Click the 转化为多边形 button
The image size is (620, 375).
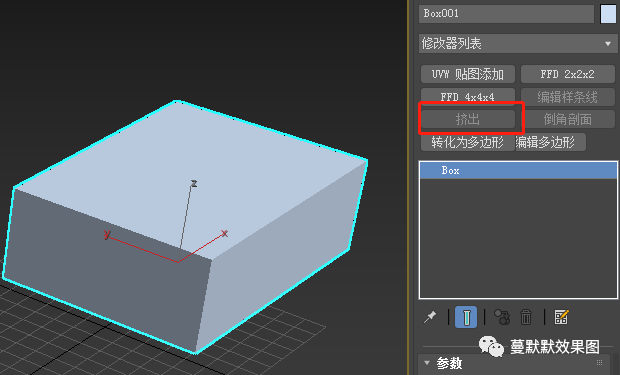click(468, 142)
